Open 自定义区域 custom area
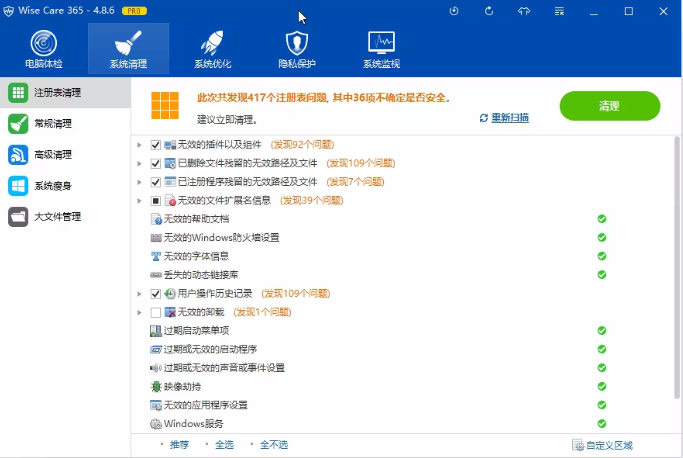The image size is (683, 458). tap(602, 445)
